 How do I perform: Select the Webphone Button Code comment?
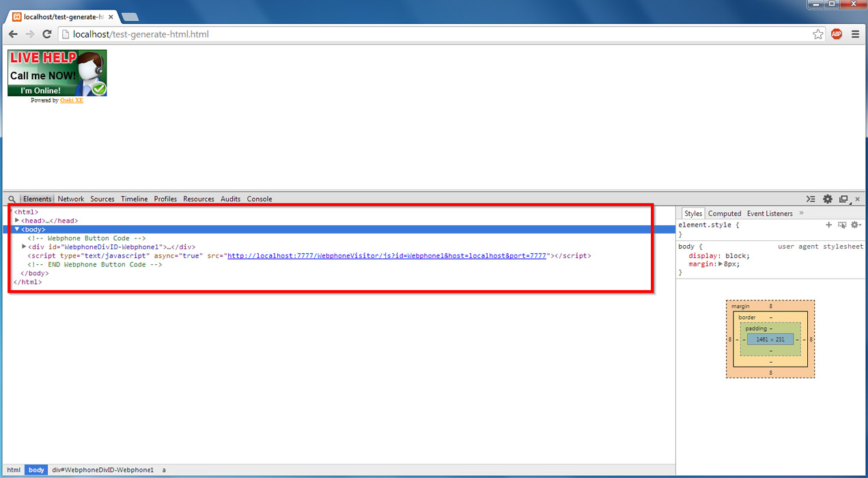pos(87,238)
